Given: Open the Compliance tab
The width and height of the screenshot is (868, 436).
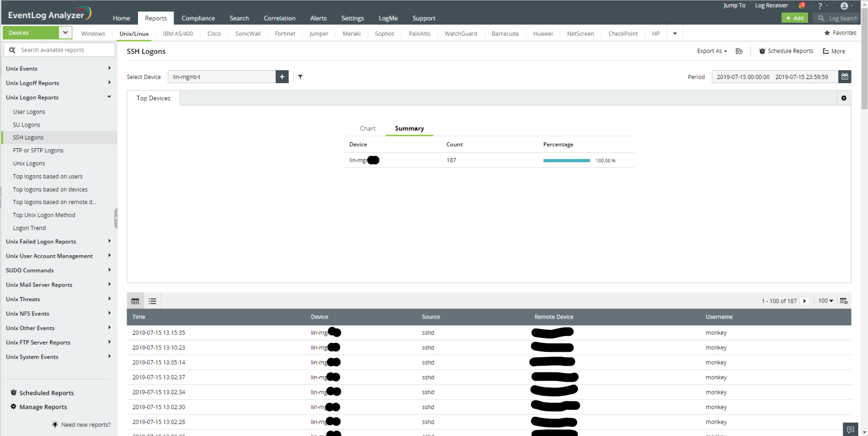Looking at the screenshot, I should coord(198,18).
